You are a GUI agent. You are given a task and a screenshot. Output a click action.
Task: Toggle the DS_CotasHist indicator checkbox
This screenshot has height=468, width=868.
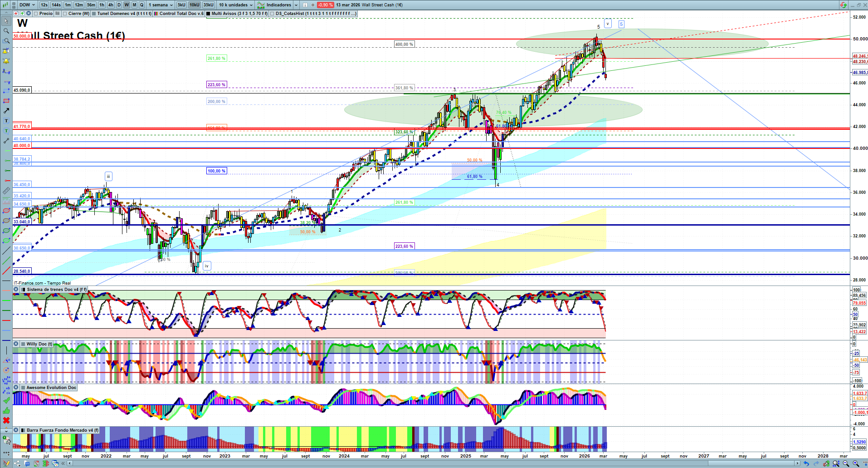(272, 14)
